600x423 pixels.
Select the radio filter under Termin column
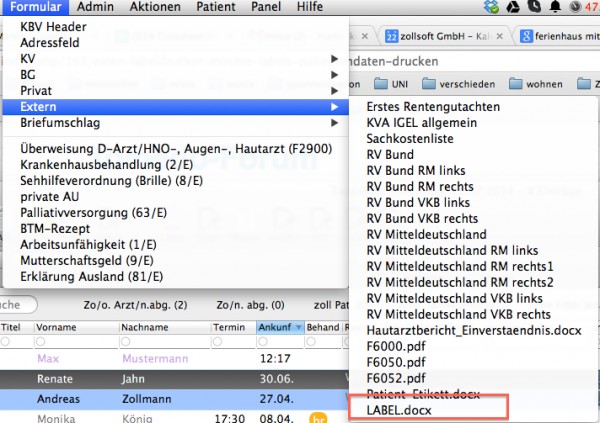tap(217, 341)
